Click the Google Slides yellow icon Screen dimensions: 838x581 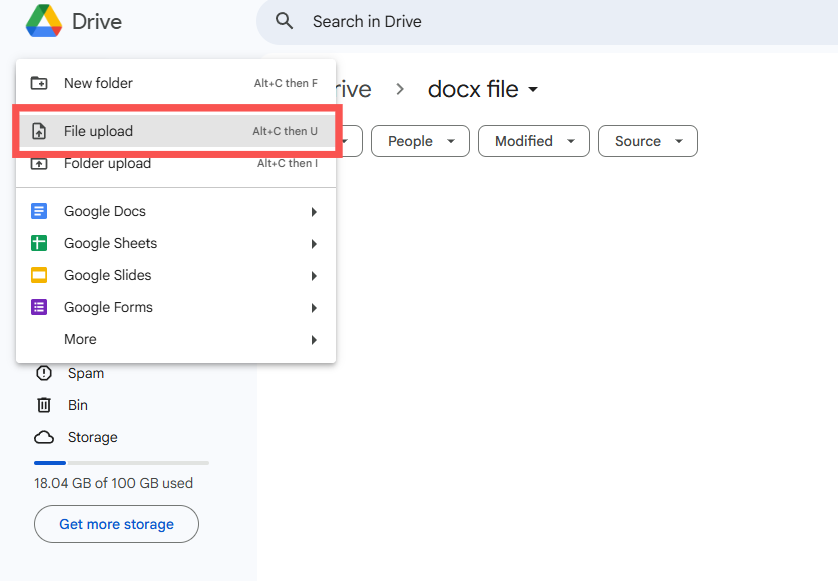(x=40, y=275)
